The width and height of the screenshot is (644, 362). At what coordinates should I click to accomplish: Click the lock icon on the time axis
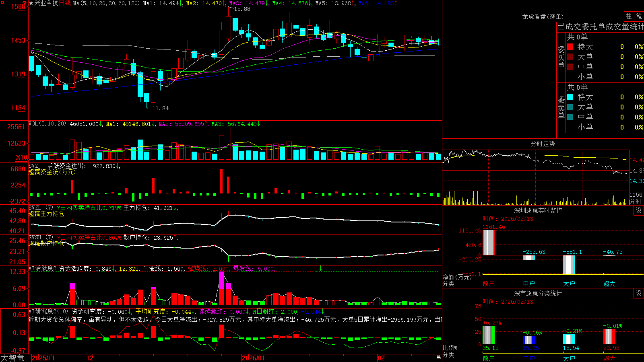click(x=438, y=357)
